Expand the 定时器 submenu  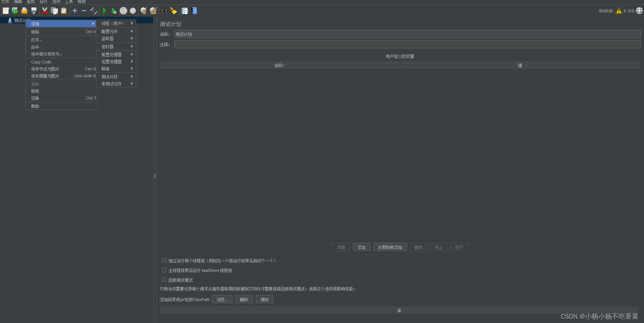coord(116,47)
